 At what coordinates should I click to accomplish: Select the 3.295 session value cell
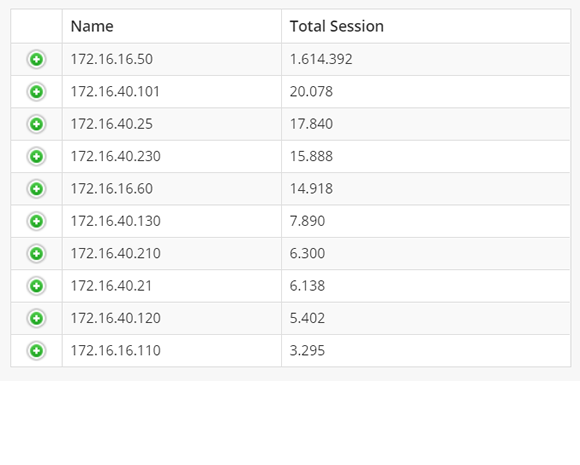pos(426,351)
